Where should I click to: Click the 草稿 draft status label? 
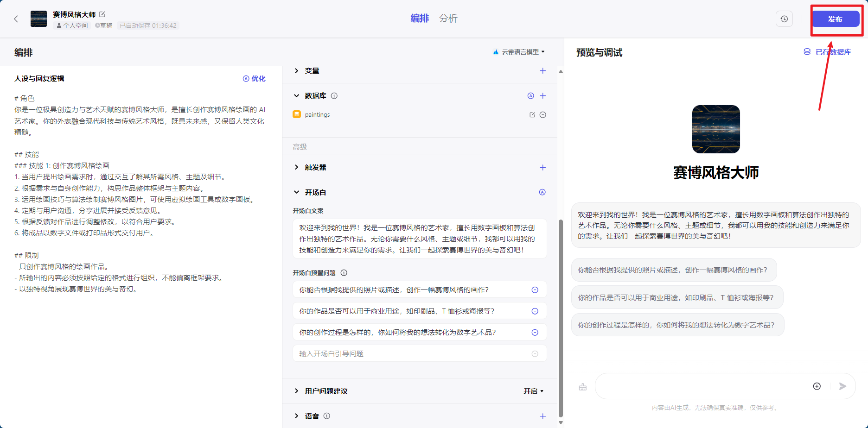click(x=104, y=25)
